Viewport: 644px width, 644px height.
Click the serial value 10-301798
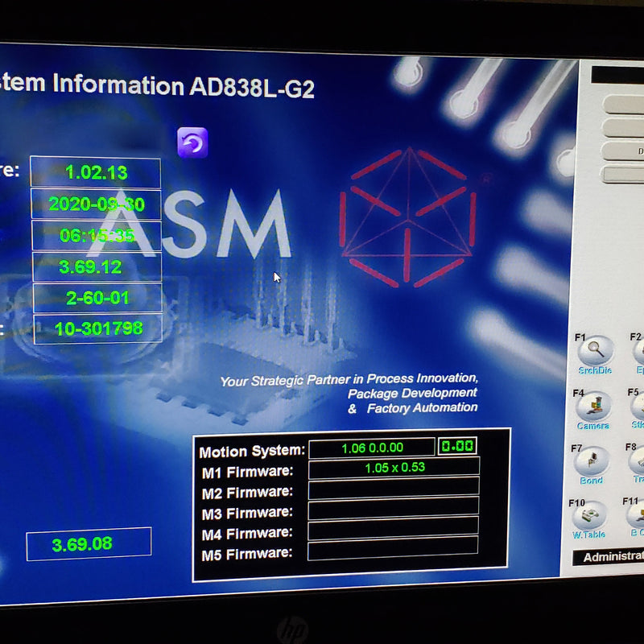97,328
